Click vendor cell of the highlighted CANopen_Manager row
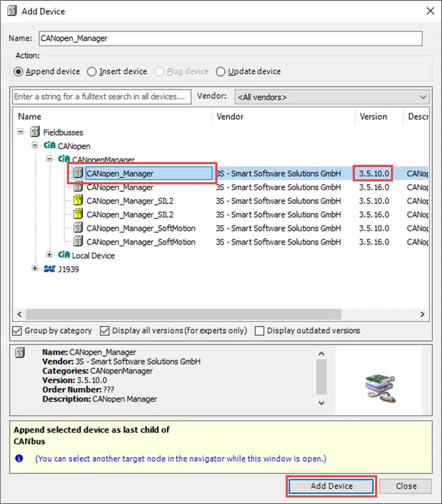The height and width of the screenshot is (504, 442). [278, 174]
